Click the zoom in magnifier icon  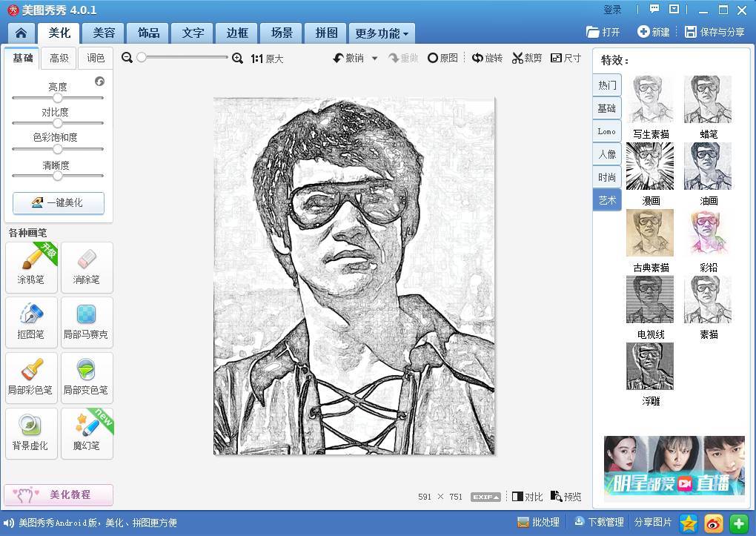point(237,58)
